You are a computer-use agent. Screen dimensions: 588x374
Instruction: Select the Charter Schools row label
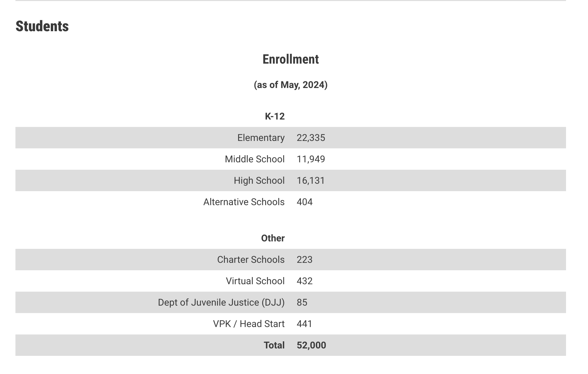(251, 260)
